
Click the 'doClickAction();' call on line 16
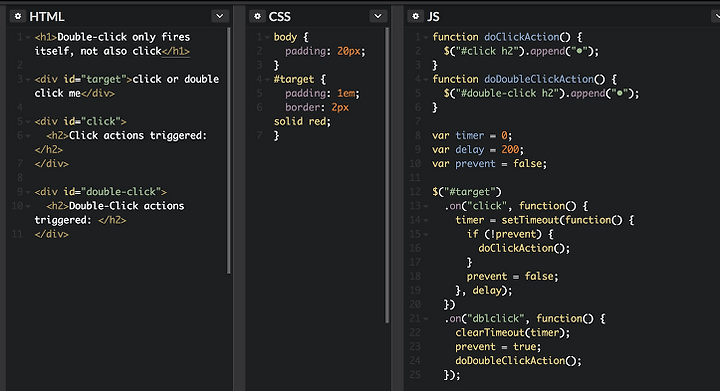pos(524,248)
